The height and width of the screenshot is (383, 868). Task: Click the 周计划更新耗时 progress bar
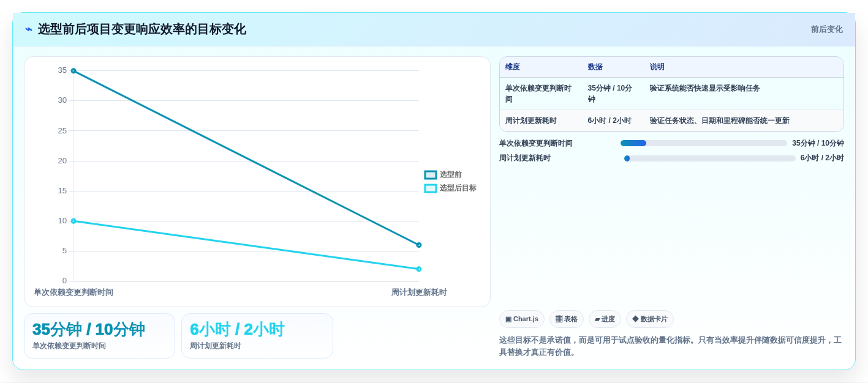coord(710,158)
